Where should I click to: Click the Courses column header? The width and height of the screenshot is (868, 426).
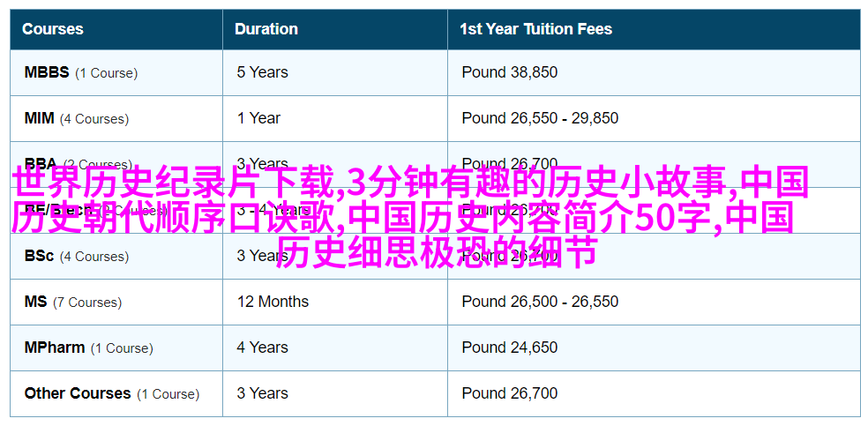coord(53,29)
